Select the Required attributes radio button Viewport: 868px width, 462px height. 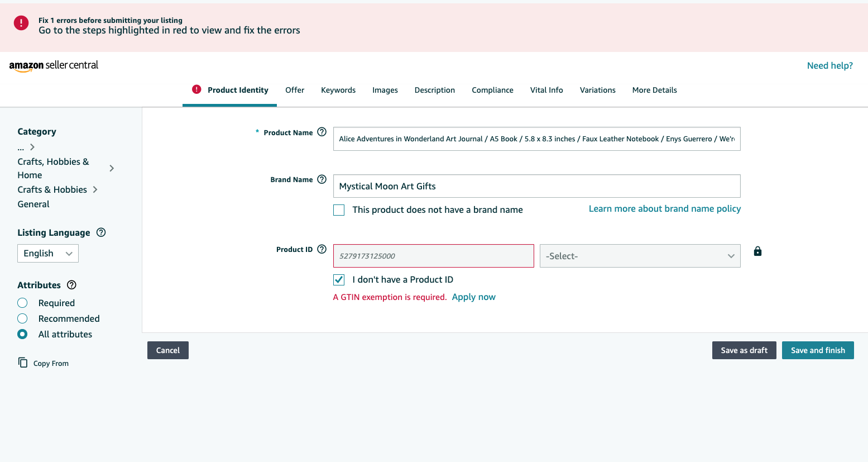[x=22, y=303]
